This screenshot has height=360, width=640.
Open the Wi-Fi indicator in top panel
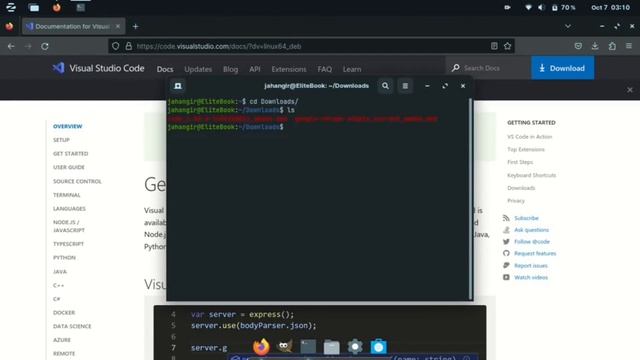[528, 7]
